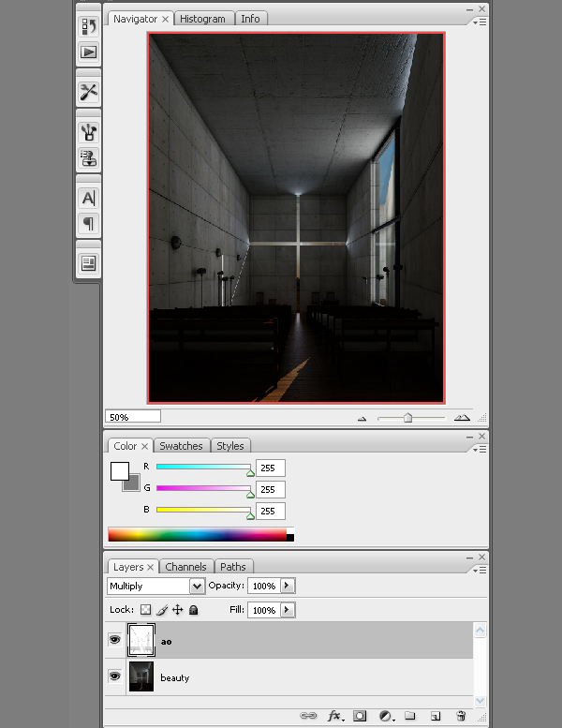This screenshot has width=562, height=728.
Task: Open the Paragraph panel icon
Action: [88, 224]
